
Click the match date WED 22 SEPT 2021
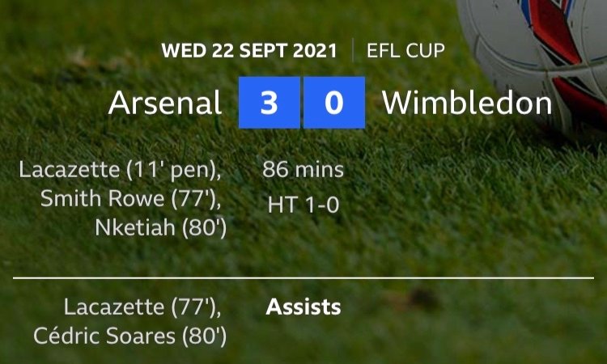click(x=249, y=51)
